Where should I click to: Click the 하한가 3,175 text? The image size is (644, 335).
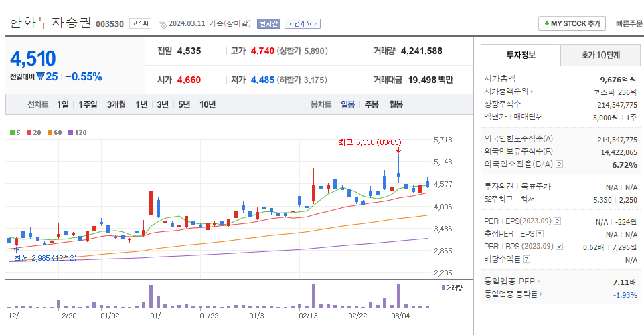pos(303,80)
